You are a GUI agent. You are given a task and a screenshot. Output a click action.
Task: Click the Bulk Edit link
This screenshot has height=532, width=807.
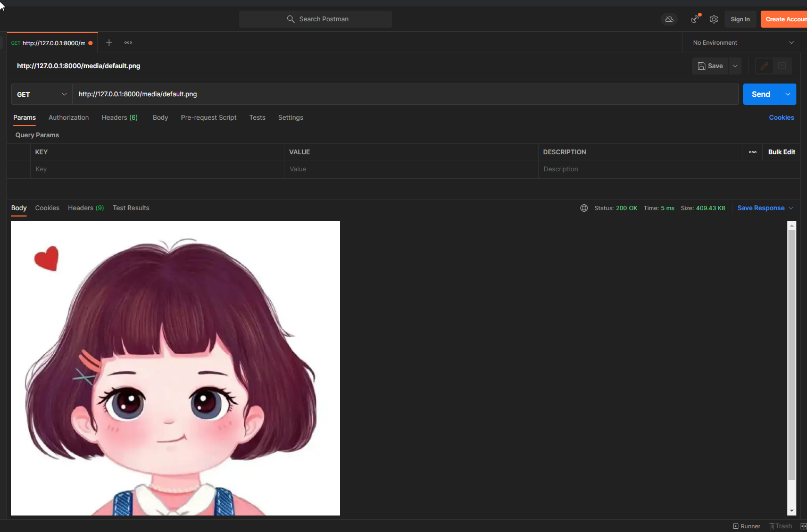tap(781, 152)
